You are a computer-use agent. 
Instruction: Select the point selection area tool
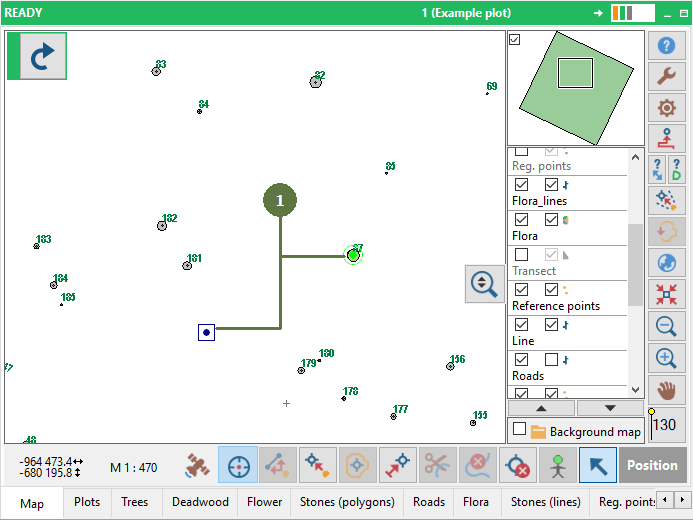(x=666, y=200)
